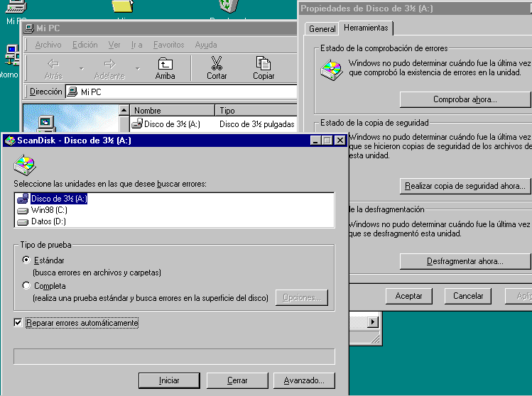Open the Ayuda menu in Mi PC
This screenshot has height=396, width=532.
206,45
